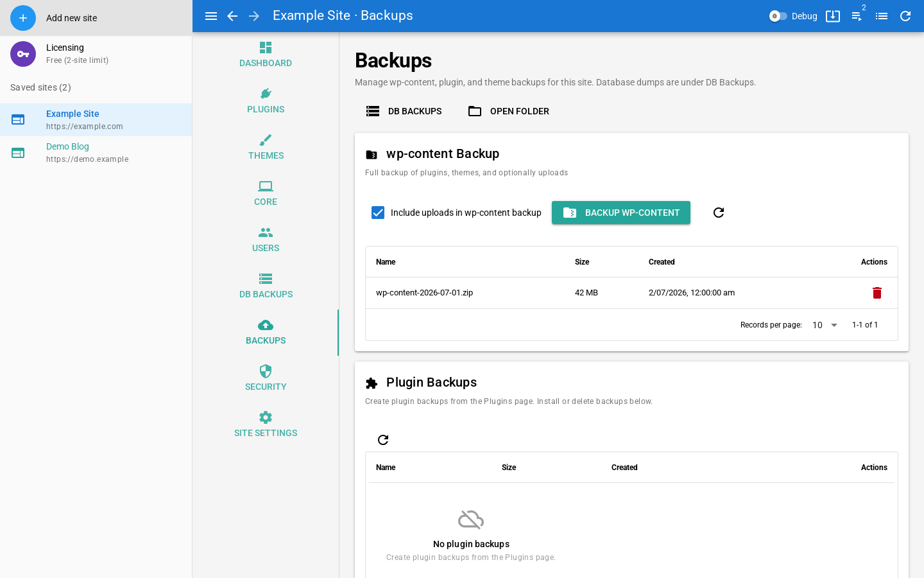The width and height of the screenshot is (924, 578).
Task: Toggle the hamburger menu in the header
Action: point(211,16)
